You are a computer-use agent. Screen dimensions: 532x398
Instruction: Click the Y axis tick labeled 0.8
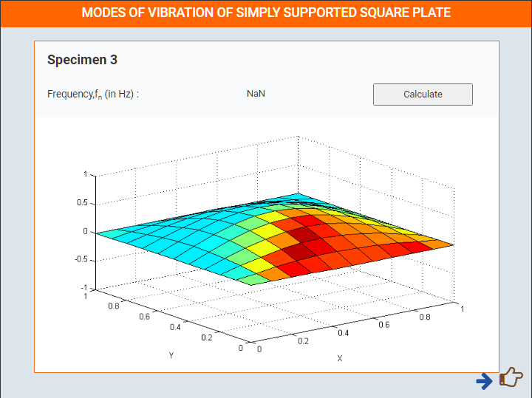pos(114,306)
